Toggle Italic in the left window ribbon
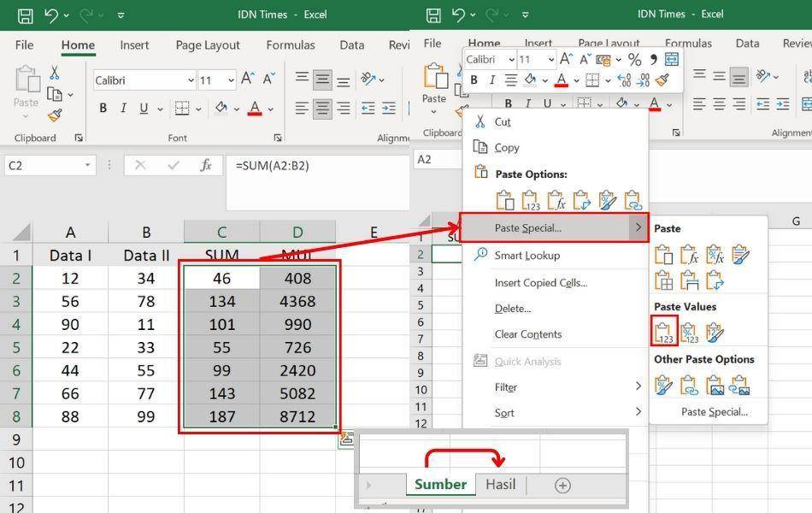The height and width of the screenshot is (513, 812). click(x=123, y=108)
